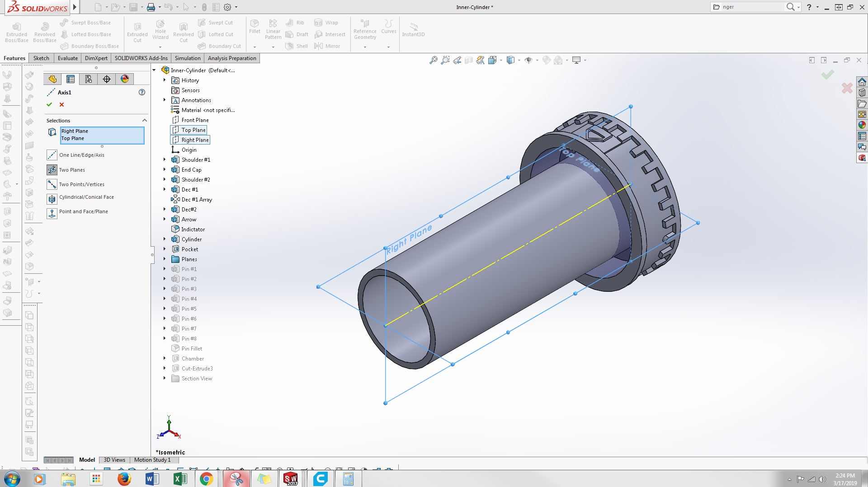
Task: Click the Options gear icon
Action: coord(227,7)
